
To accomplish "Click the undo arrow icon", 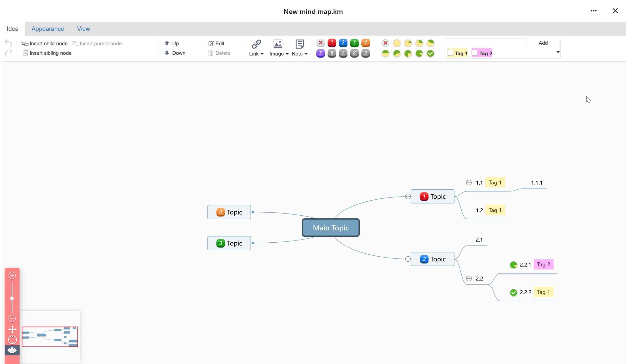I will click(8, 43).
